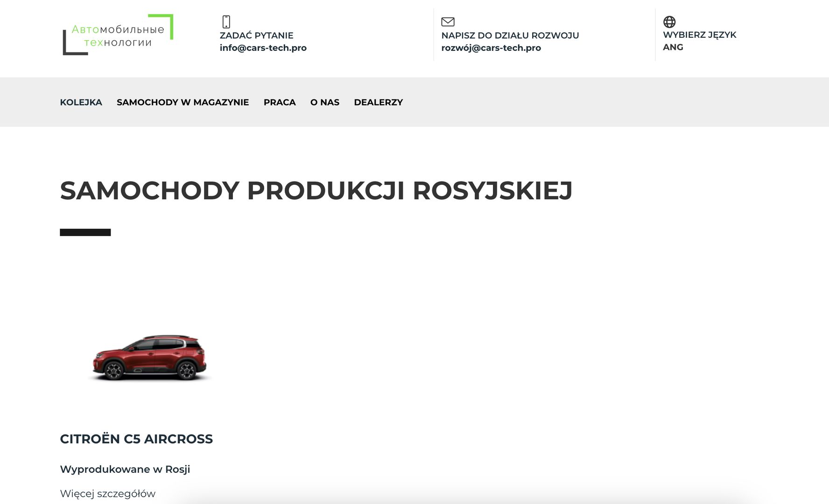This screenshot has height=504, width=829.
Task: Navigate to the Praca page
Action: pyautogui.click(x=280, y=102)
